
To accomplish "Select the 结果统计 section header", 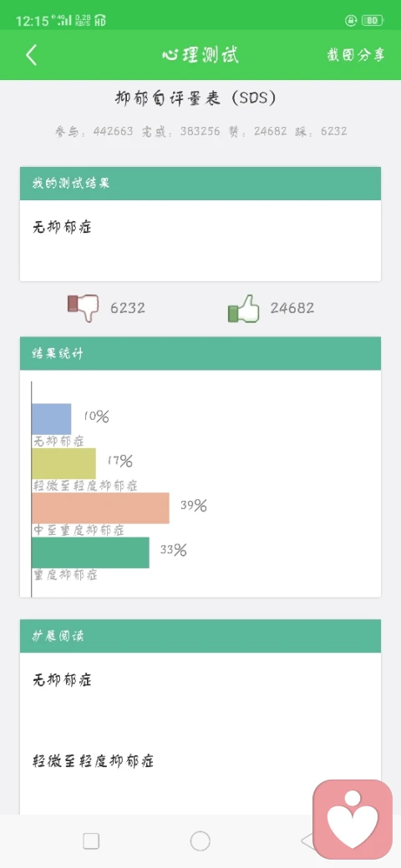I will tap(200, 353).
